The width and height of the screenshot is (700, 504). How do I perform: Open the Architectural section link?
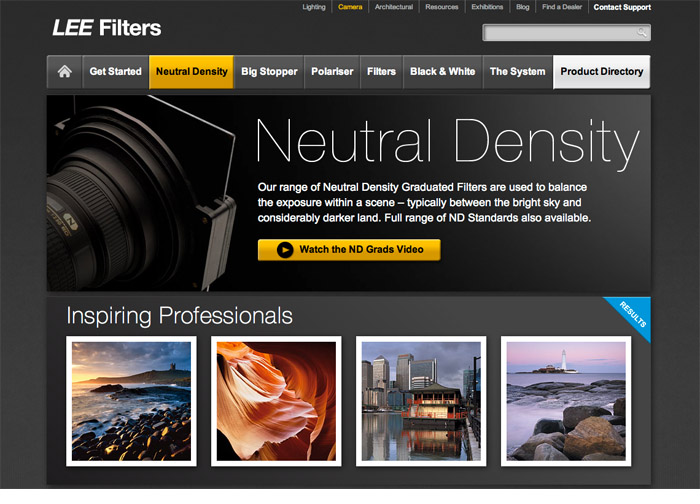(394, 7)
